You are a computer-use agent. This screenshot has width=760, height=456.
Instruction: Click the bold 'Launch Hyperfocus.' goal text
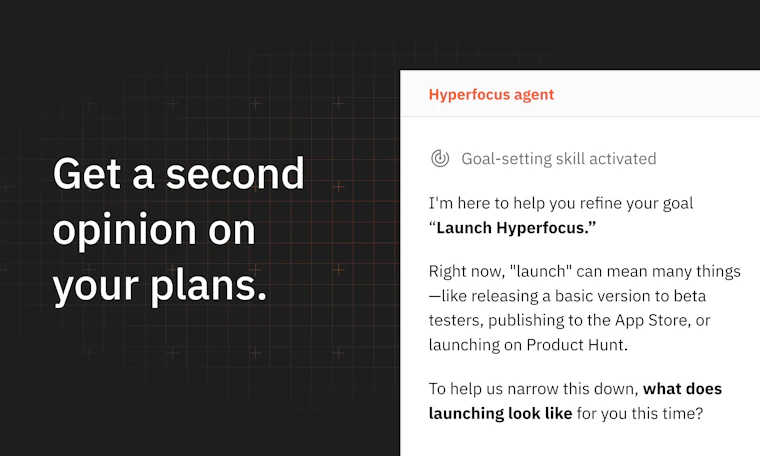point(516,228)
